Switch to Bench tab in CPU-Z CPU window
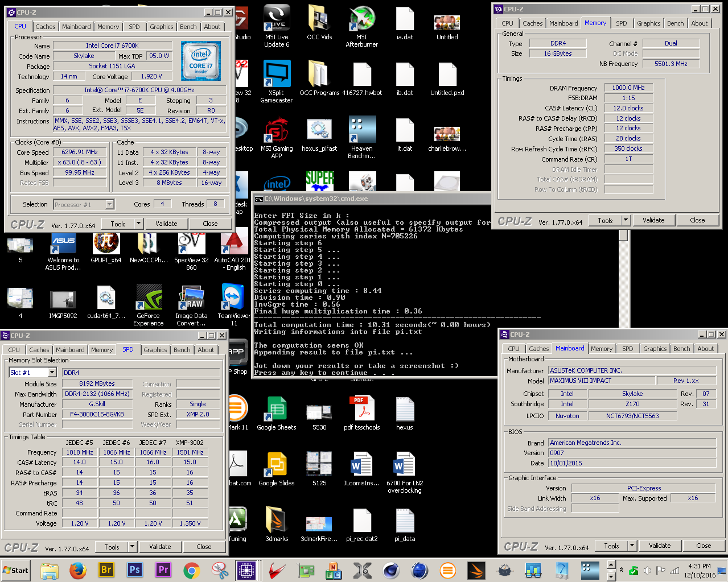This screenshot has height=582, width=728. click(x=188, y=27)
